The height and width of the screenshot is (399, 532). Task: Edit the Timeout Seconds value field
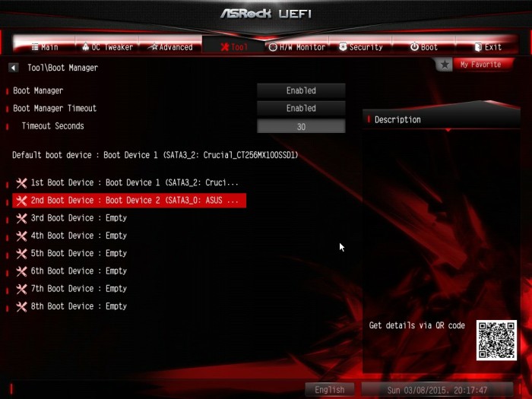pyautogui.click(x=301, y=126)
